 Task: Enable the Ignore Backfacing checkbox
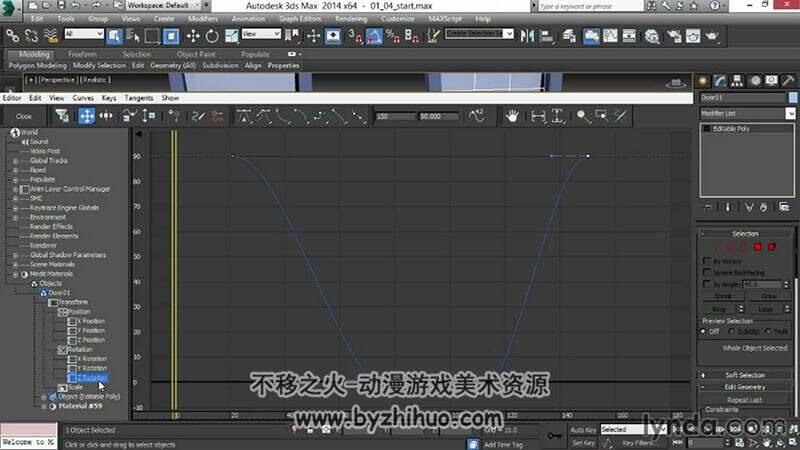coord(707,272)
